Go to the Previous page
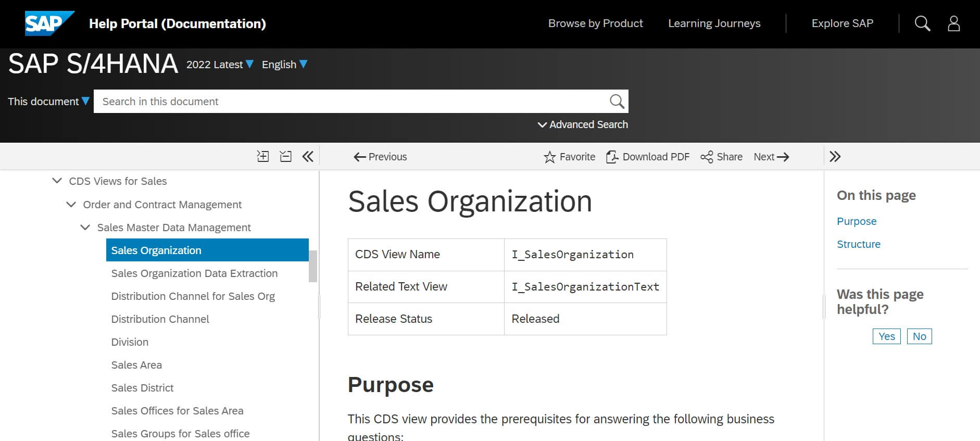This screenshot has width=980, height=441. (380, 157)
